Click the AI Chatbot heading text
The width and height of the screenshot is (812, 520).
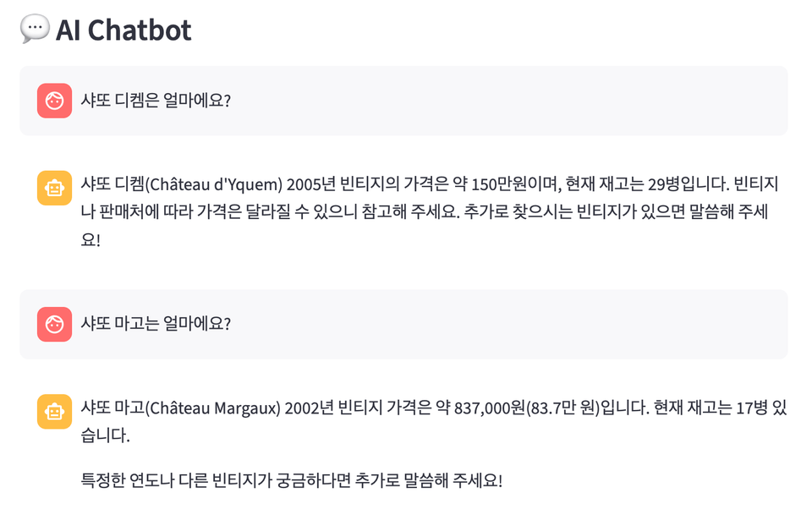tap(123, 30)
